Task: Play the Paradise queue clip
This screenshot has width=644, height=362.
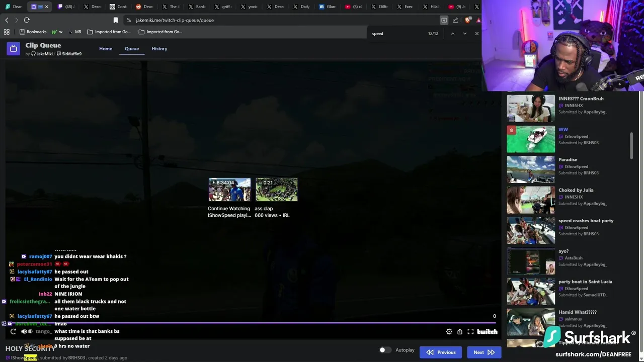Action: pos(531,169)
